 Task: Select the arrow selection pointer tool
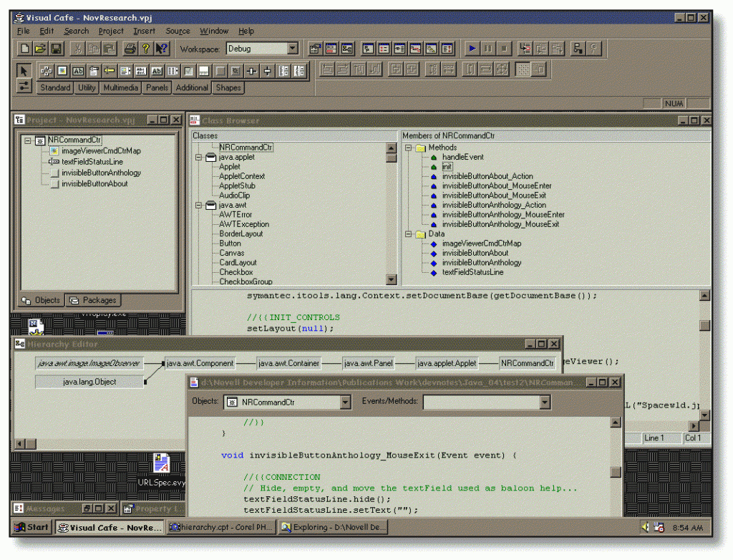point(24,71)
